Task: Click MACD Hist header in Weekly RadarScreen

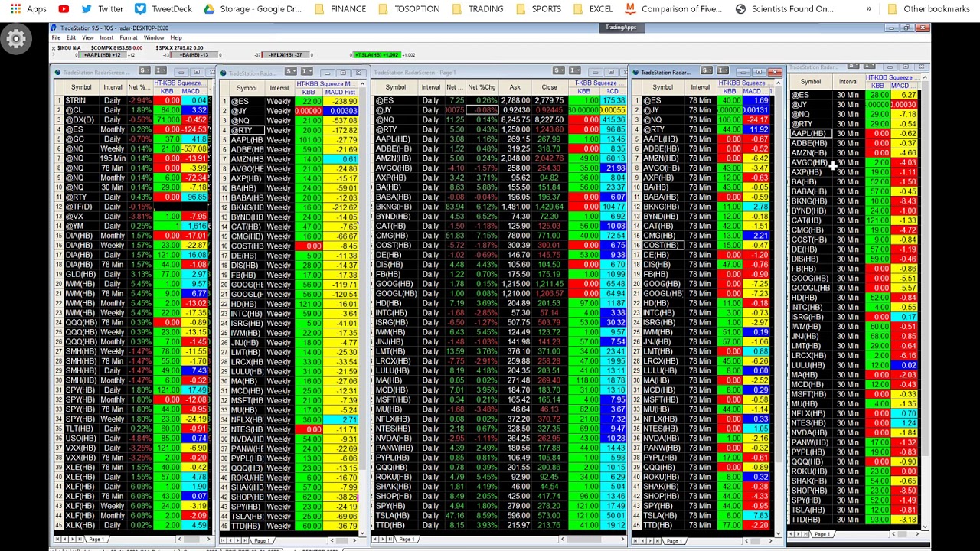Action: coord(340,93)
